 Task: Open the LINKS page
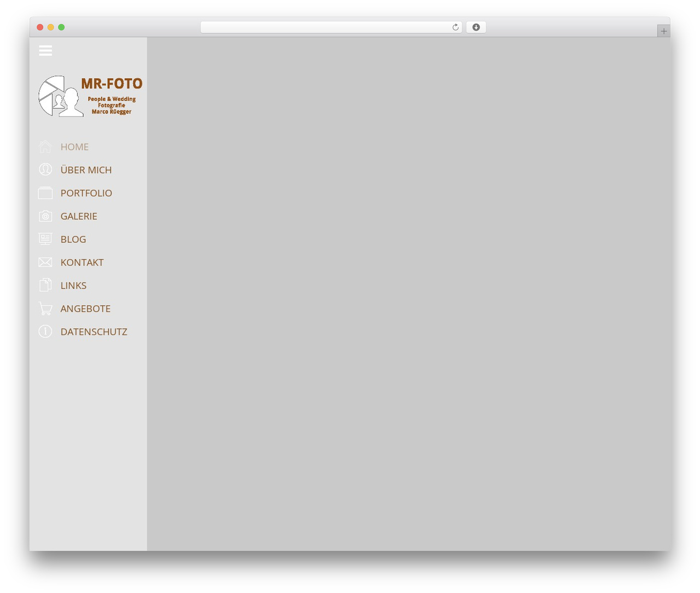coord(73,286)
